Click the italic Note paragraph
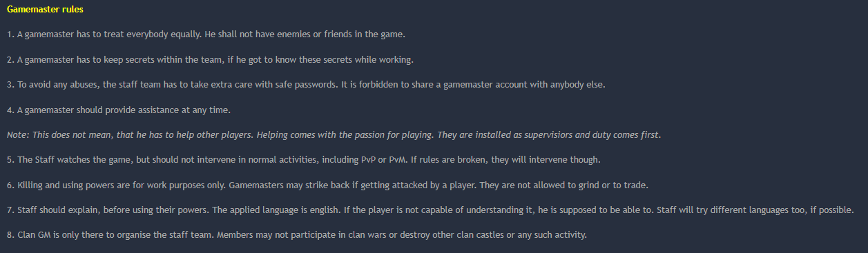This screenshot has width=868, height=253. [334, 134]
